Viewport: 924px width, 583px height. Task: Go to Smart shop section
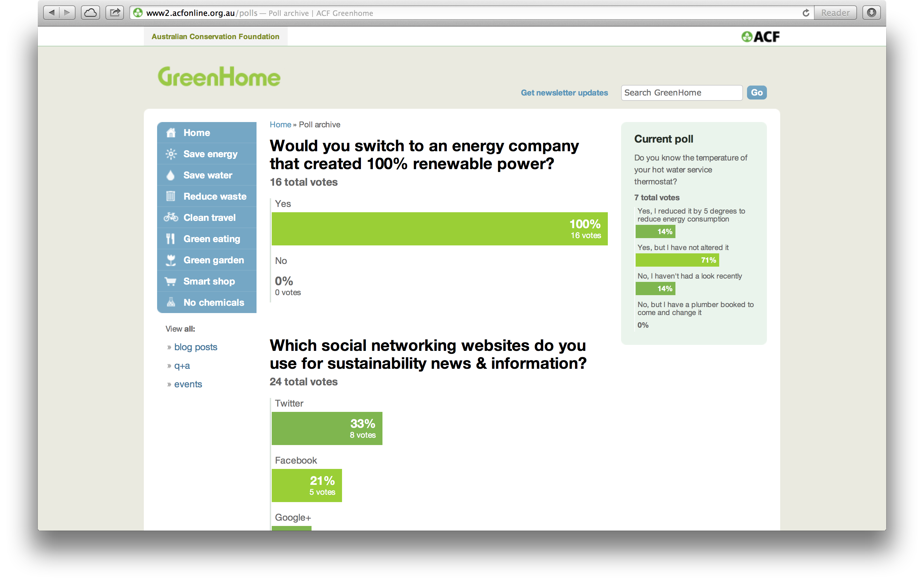pos(207,281)
